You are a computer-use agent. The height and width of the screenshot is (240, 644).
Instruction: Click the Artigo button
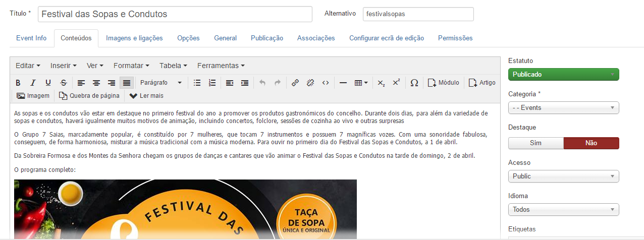click(x=482, y=83)
